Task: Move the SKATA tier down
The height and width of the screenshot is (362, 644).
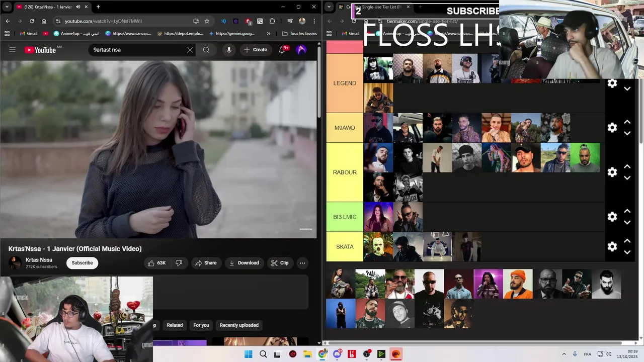Action: click(627, 252)
